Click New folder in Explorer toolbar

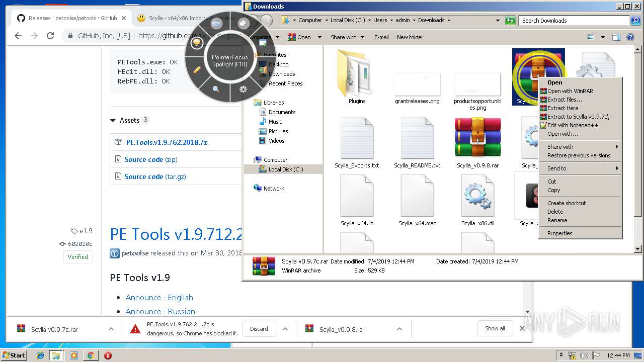point(410,37)
